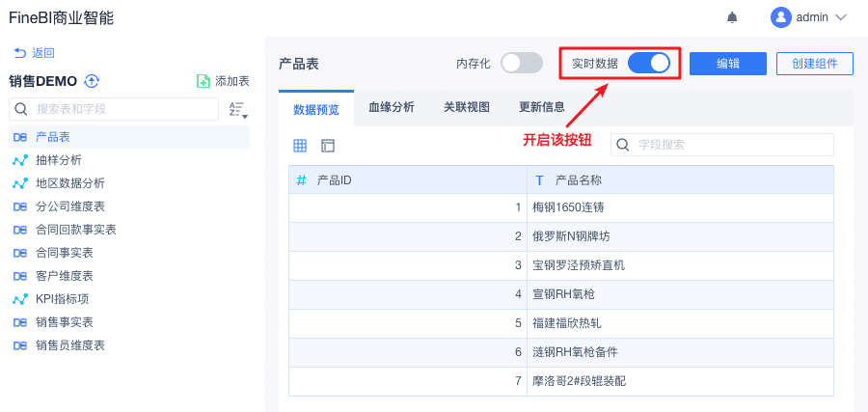Click the layout view icon beside grid icon
868x412 pixels.
tap(328, 146)
